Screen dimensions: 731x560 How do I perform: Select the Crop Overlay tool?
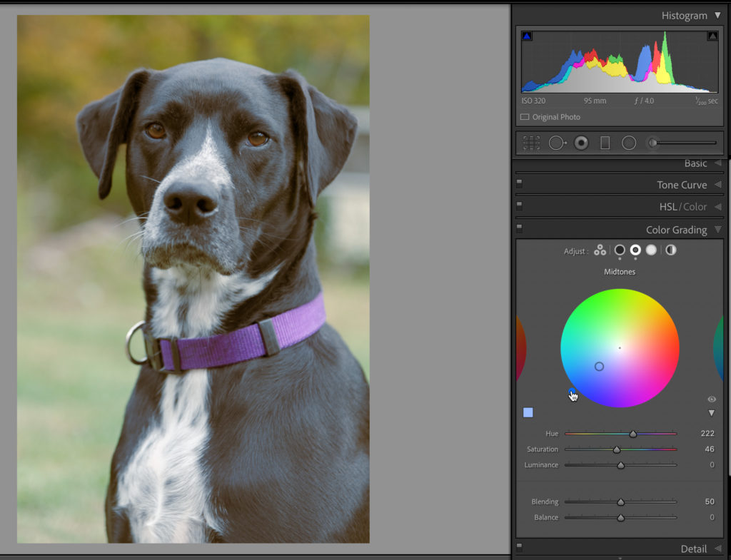[531, 143]
